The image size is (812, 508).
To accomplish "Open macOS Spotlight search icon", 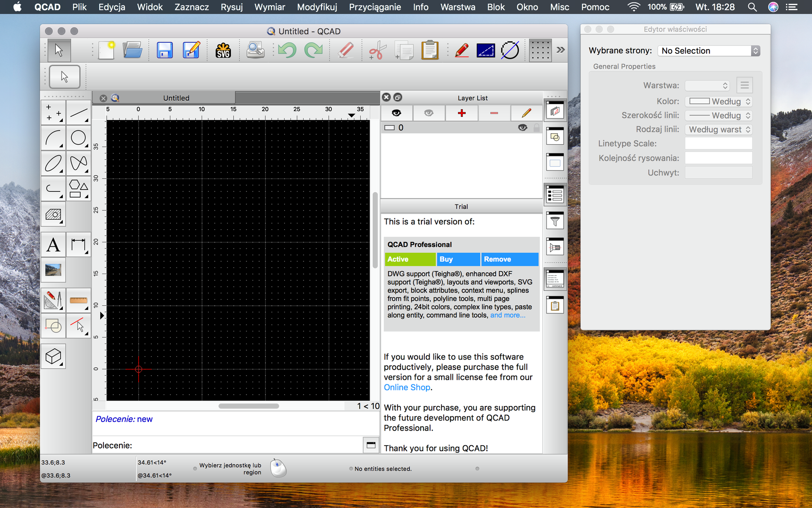I will tap(753, 7).
